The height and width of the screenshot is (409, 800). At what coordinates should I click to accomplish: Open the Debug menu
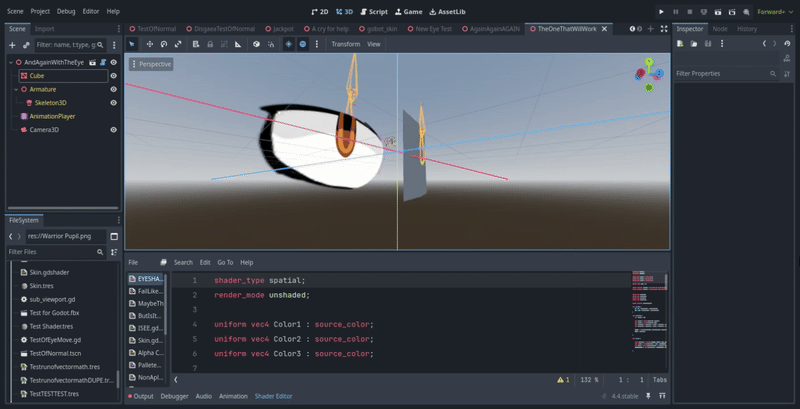coord(66,11)
